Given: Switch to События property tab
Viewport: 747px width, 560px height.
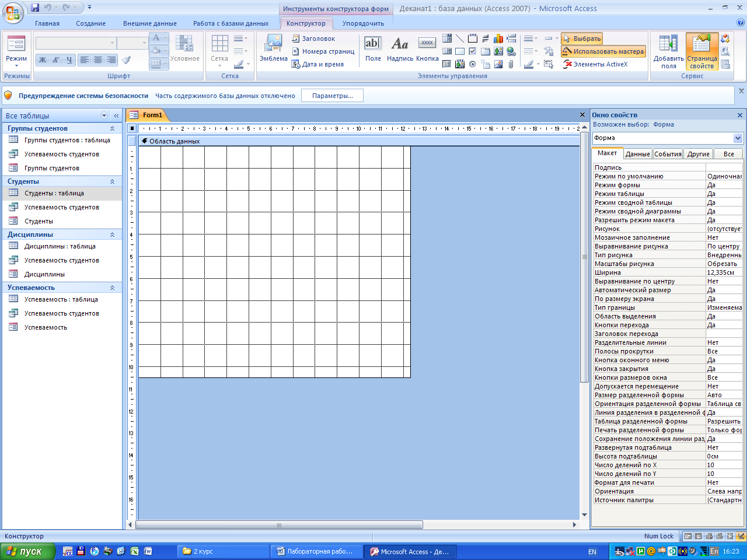Looking at the screenshot, I should click(668, 154).
